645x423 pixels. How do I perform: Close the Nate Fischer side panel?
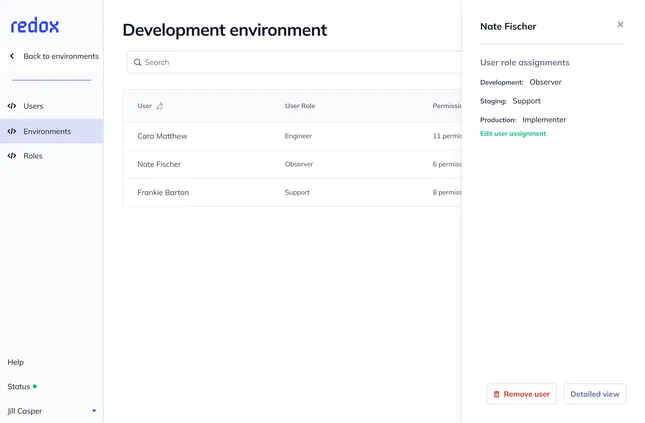pos(620,25)
